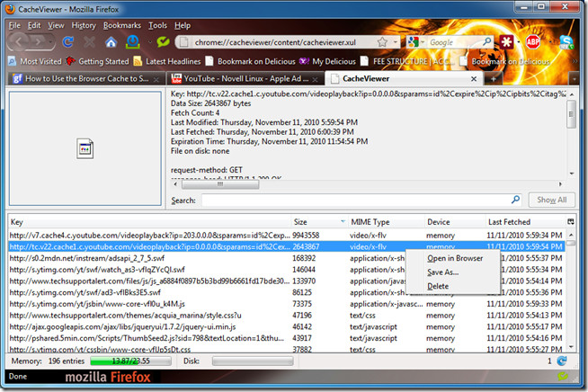
Task: Click the Search input field
Action: pyautogui.click(x=356, y=200)
